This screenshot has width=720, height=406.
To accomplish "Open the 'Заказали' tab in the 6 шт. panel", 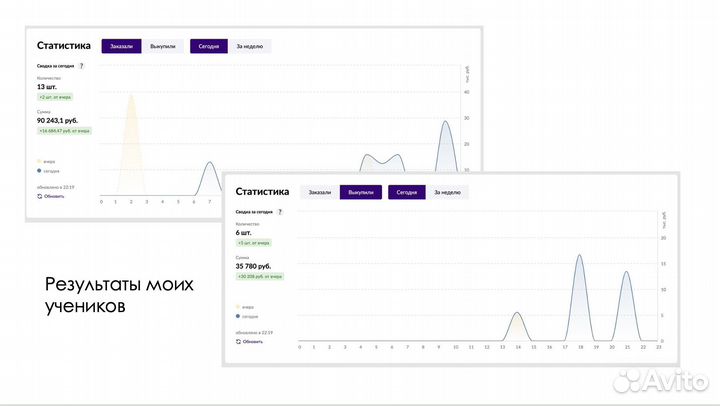I will pyautogui.click(x=319, y=192).
